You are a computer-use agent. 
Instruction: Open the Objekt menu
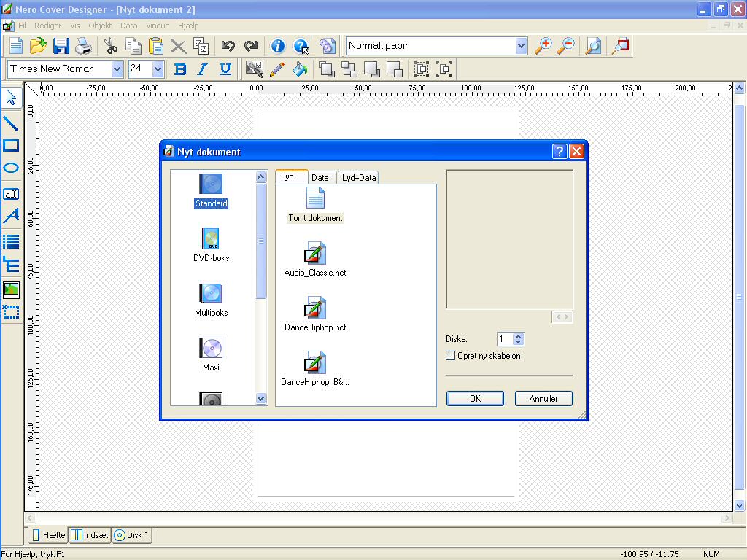(x=100, y=26)
